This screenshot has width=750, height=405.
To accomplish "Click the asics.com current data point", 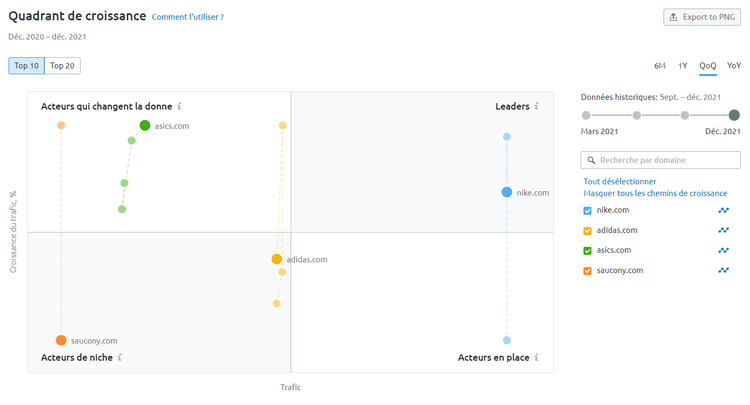I will click(145, 125).
